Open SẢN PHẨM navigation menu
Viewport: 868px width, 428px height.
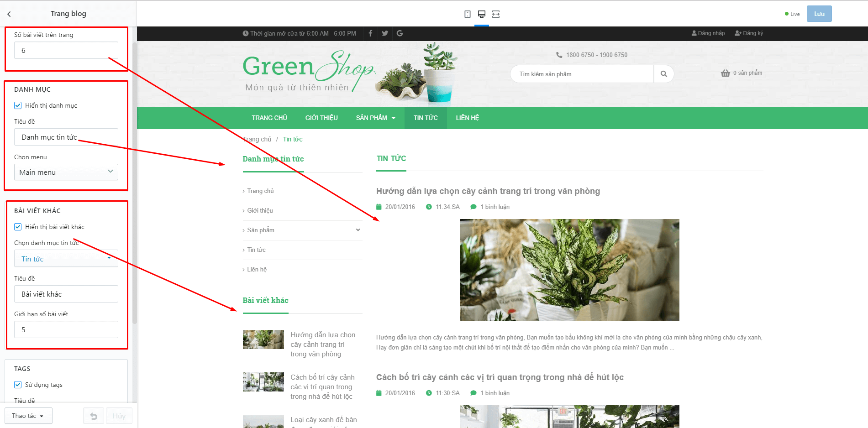[376, 118]
